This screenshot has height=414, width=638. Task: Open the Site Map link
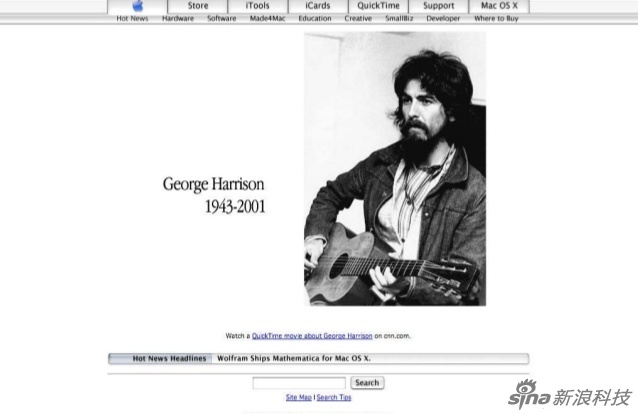(x=299, y=397)
